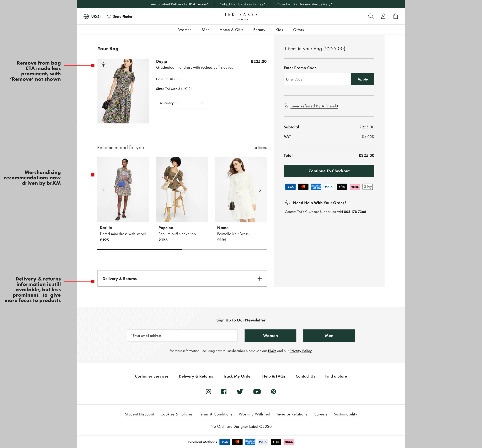
Task: Click the globe UK(£) region selector
Action: click(92, 16)
